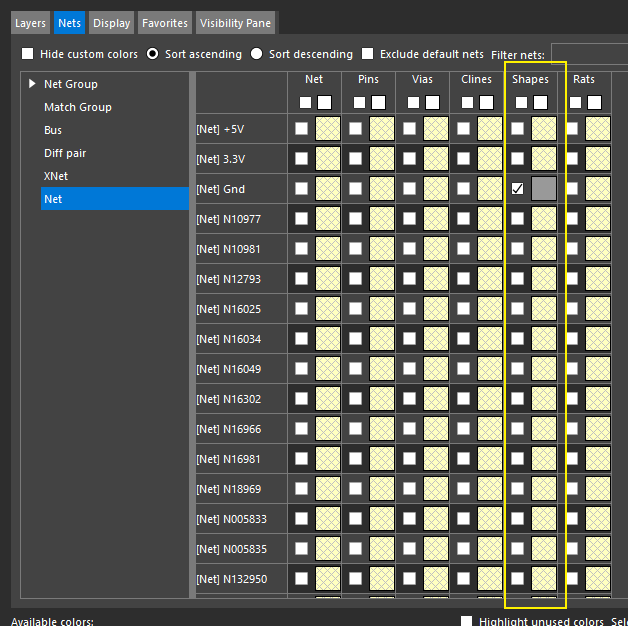Select Sort descending radio button
Image resolution: width=628 pixels, height=626 pixels.
point(257,54)
